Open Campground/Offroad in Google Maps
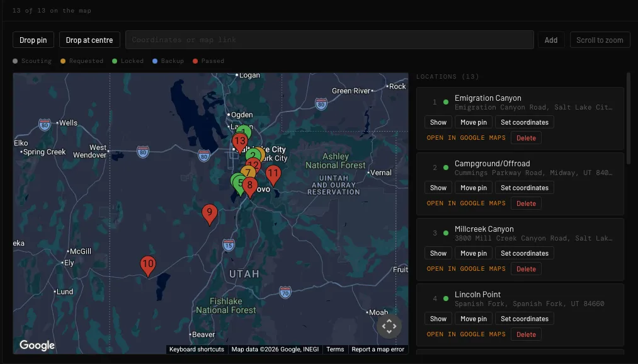This screenshot has width=638, height=364. pyautogui.click(x=466, y=203)
